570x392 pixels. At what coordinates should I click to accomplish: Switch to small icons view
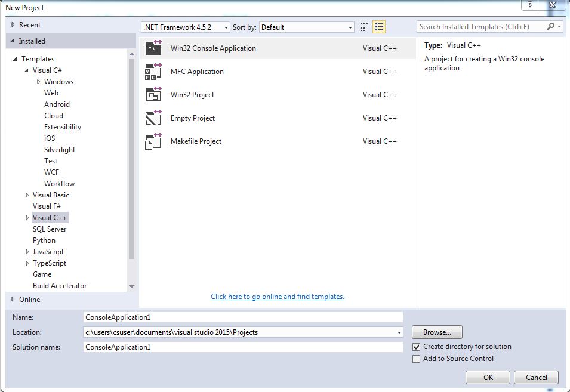point(365,27)
